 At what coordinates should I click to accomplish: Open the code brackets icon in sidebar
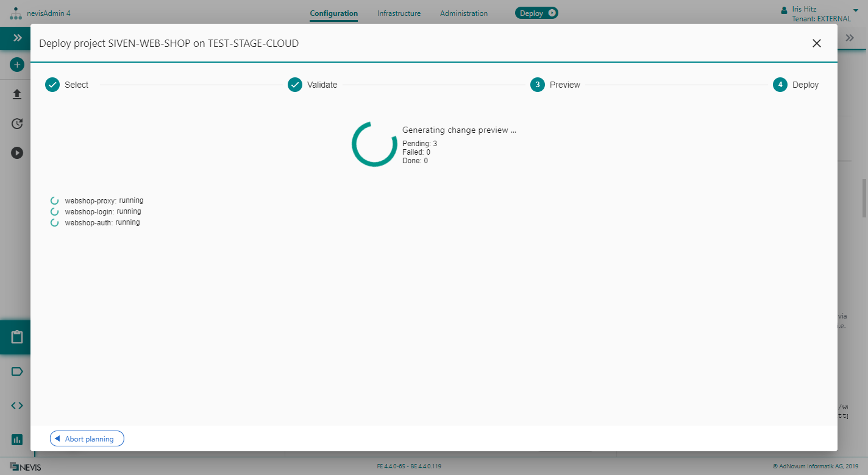17,406
